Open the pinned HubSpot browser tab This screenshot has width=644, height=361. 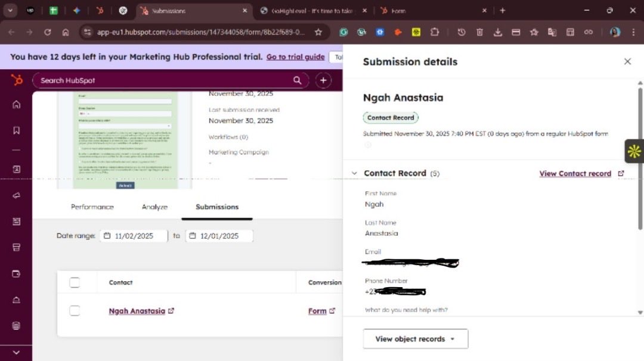100,11
